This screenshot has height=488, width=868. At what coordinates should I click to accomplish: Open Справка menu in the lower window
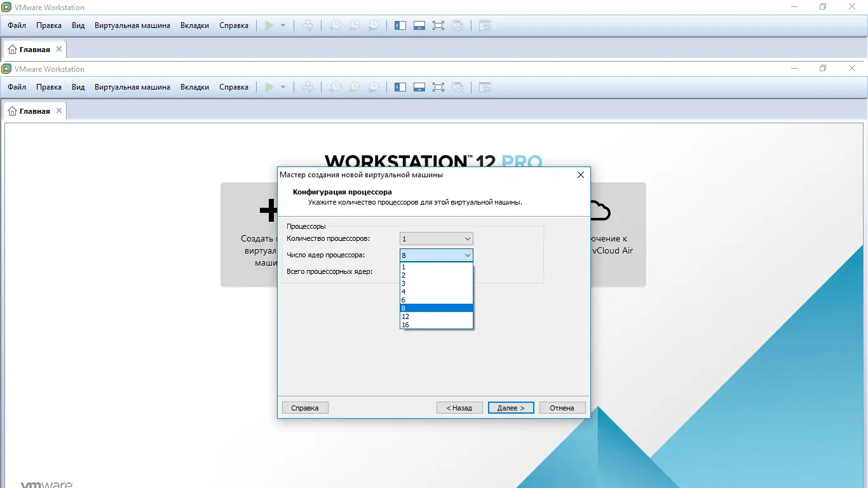[x=234, y=87]
